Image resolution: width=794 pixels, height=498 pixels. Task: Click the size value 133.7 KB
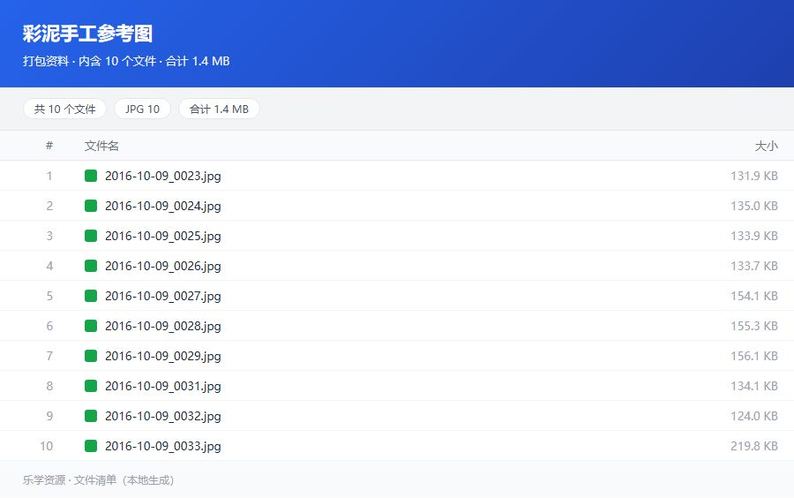click(x=754, y=265)
